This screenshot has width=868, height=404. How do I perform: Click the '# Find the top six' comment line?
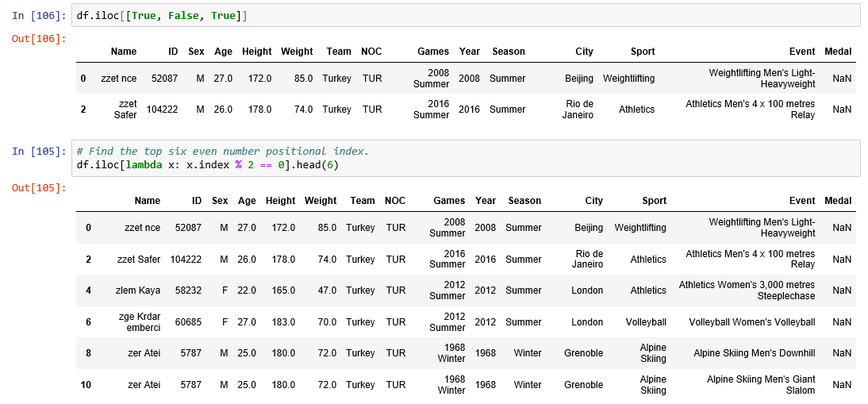click(223, 151)
